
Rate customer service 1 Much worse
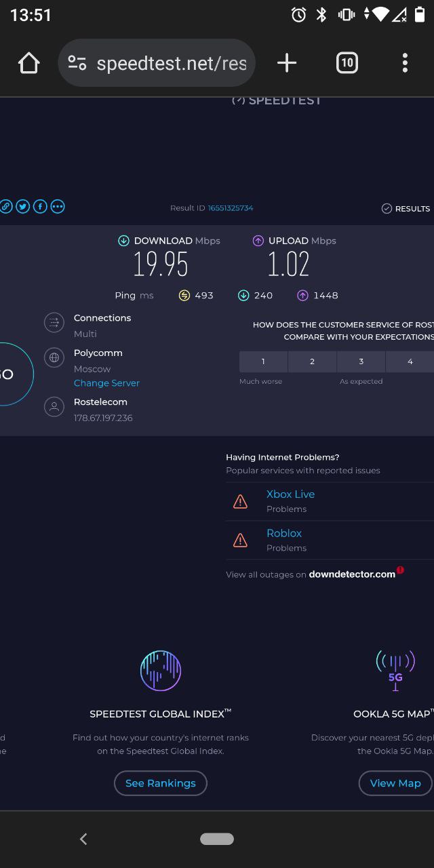point(263,361)
